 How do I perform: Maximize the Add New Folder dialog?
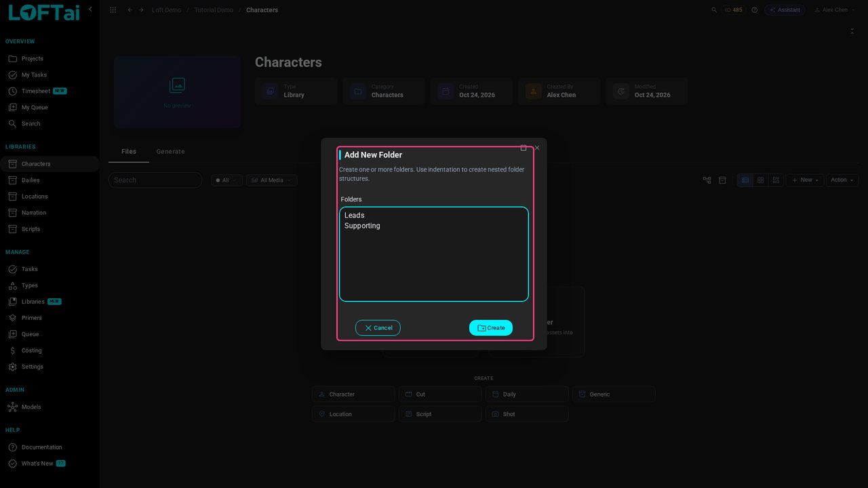524,148
